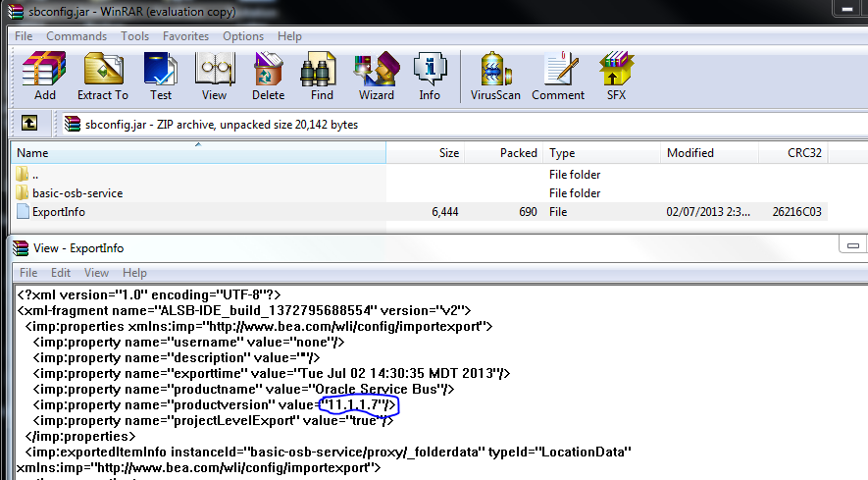Open WinRAR Options menu
The height and width of the screenshot is (480, 868).
click(243, 36)
